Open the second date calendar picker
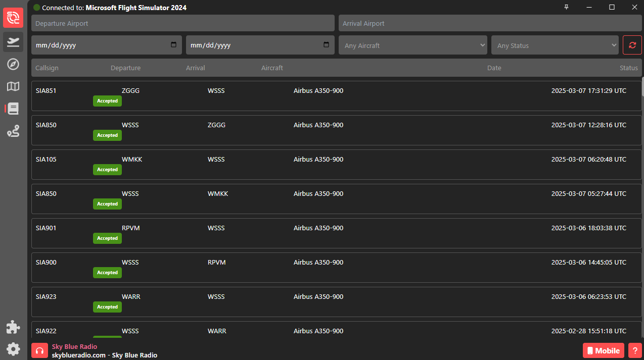The image size is (644, 360). coord(326,45)
